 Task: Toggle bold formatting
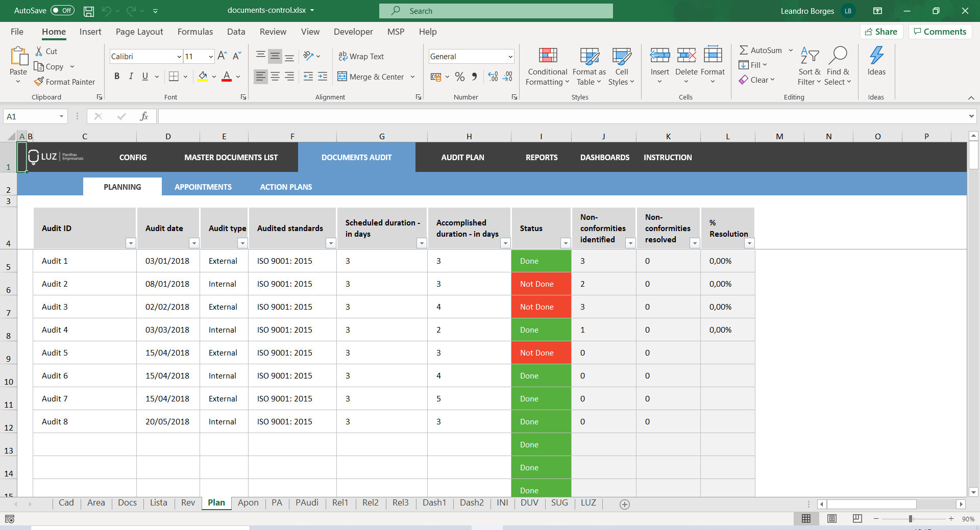[x=116, y=76]
